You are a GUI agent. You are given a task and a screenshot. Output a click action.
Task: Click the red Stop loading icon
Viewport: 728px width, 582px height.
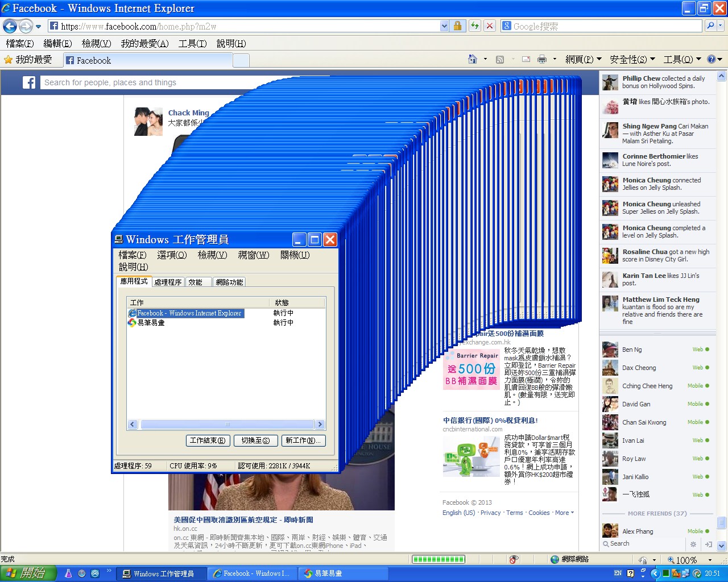coord(489,26)
